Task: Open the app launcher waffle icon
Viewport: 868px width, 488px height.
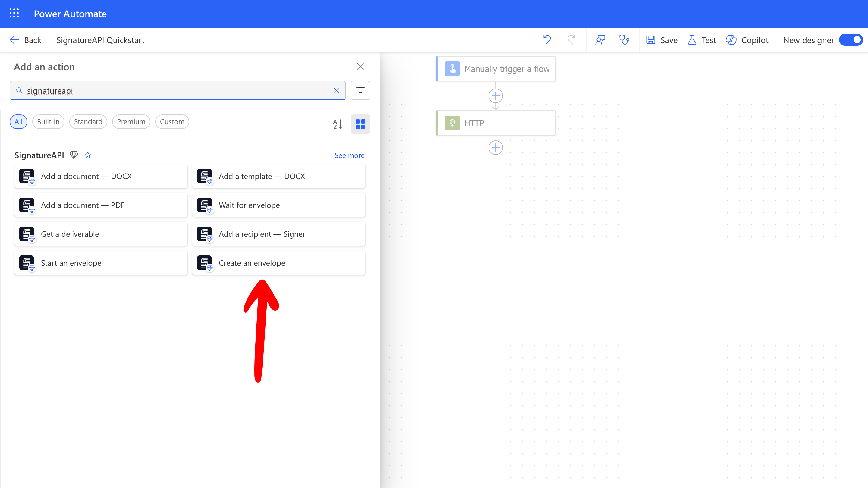Action: pos(14,14)
